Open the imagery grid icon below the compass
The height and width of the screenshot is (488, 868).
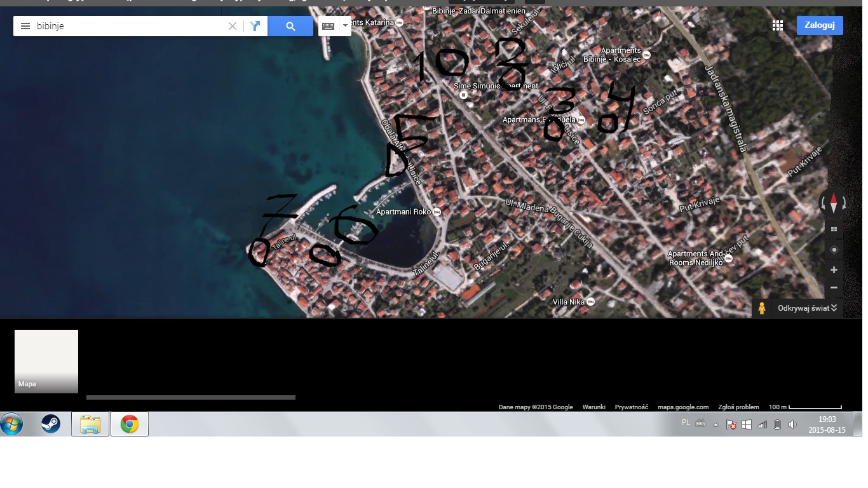click(834, 228)
